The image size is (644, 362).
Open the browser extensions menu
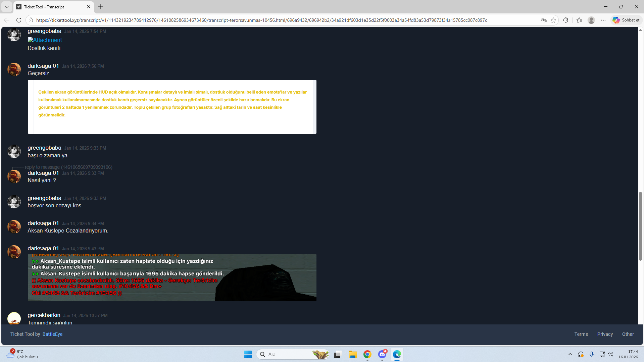566,20
